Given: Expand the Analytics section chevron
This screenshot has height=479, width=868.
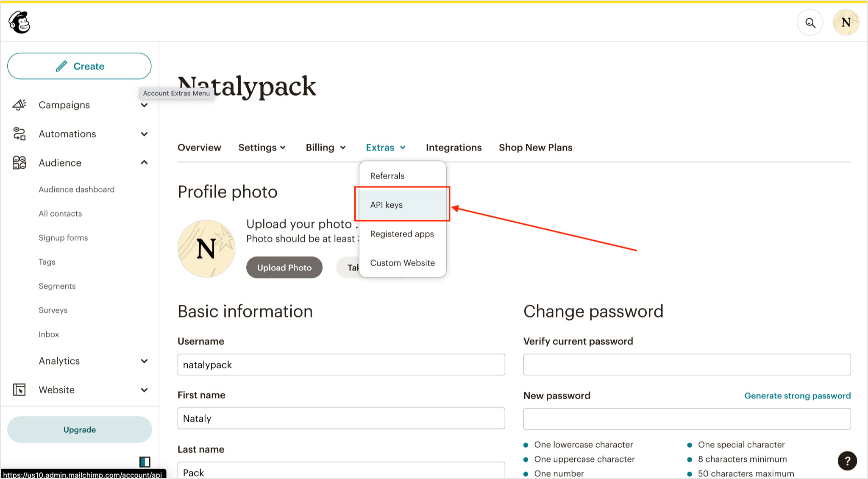Looking at the screenshot, I should [x=144, y=361].
